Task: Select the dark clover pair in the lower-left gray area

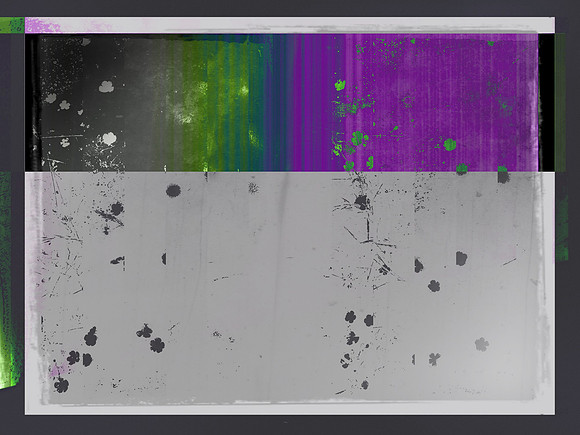Action: (79, 358)
